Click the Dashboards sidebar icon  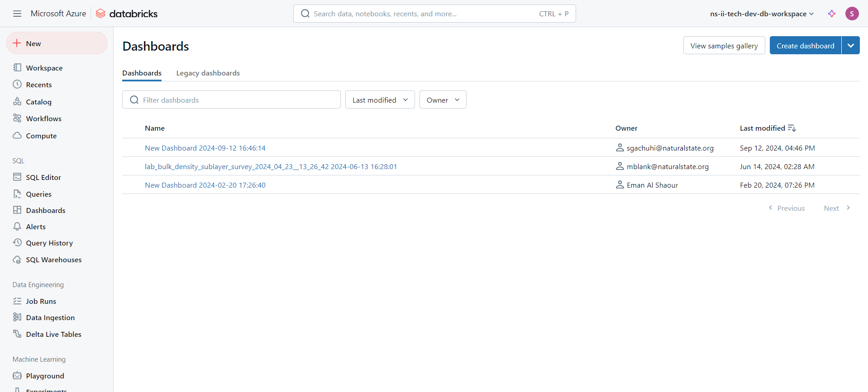tap(17, 210)
